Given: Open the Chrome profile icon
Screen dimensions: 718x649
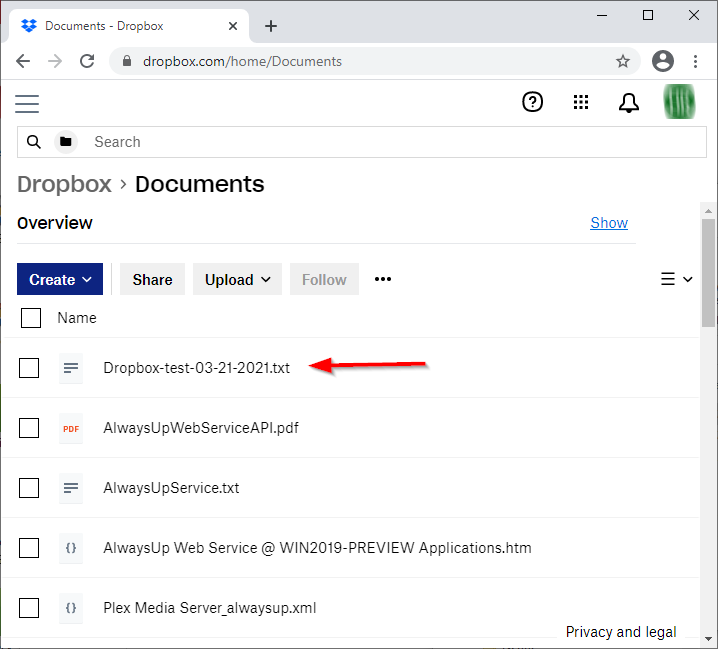Looking at the screenshot, I should pos(663,61).
